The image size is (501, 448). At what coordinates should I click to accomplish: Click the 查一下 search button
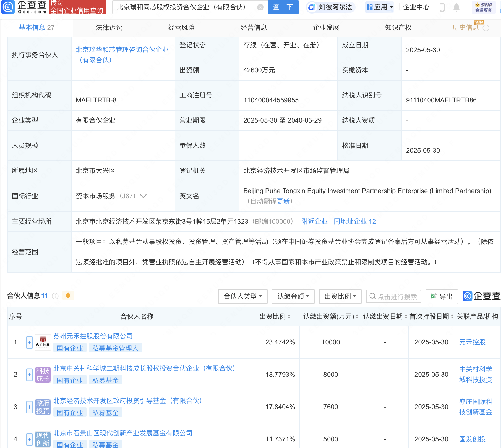click(283, 7)
